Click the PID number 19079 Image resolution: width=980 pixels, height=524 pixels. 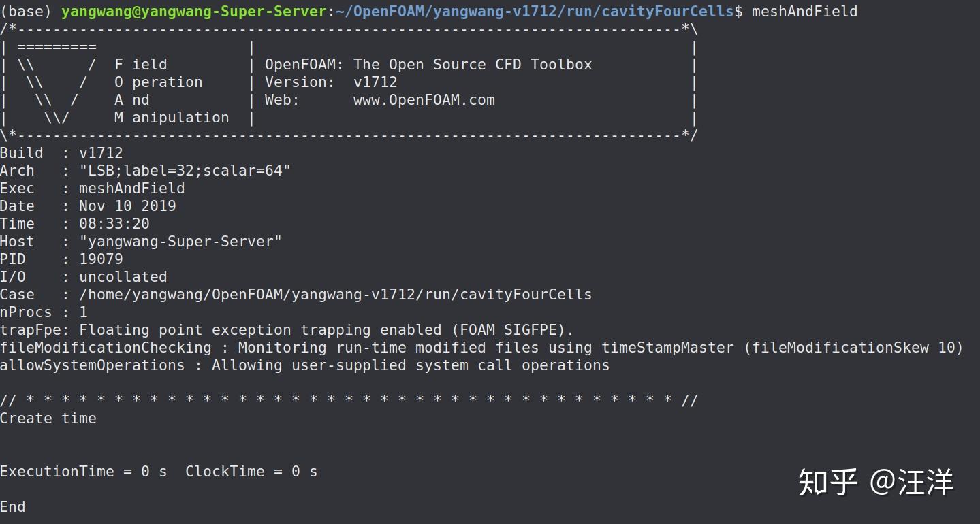101,259
